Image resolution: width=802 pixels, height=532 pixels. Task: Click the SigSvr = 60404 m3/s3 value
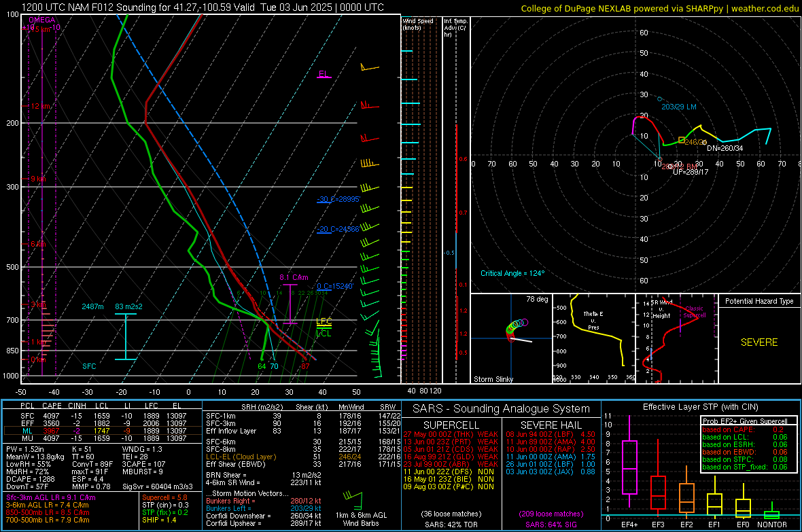158,486
